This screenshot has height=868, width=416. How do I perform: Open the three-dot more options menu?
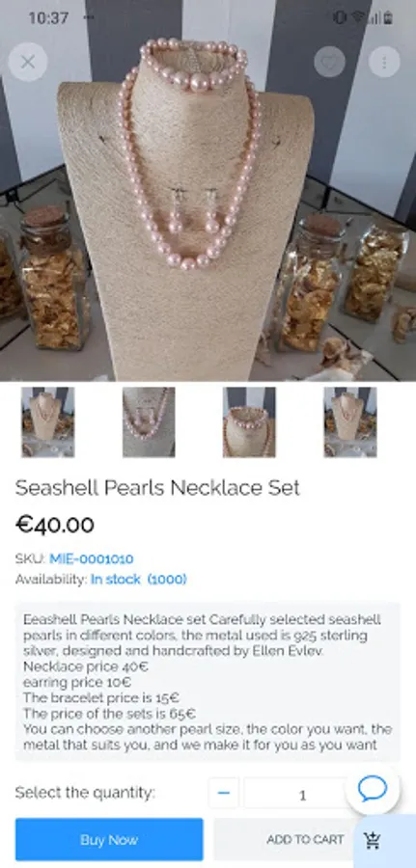[384, 62]
